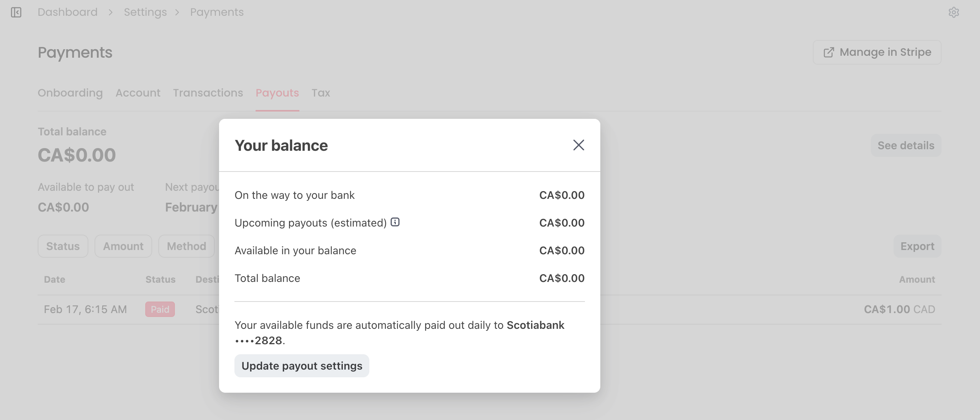Open the Status filter dropdown
The height and width of the screenshot is (420, 980).
click(63, 246)
